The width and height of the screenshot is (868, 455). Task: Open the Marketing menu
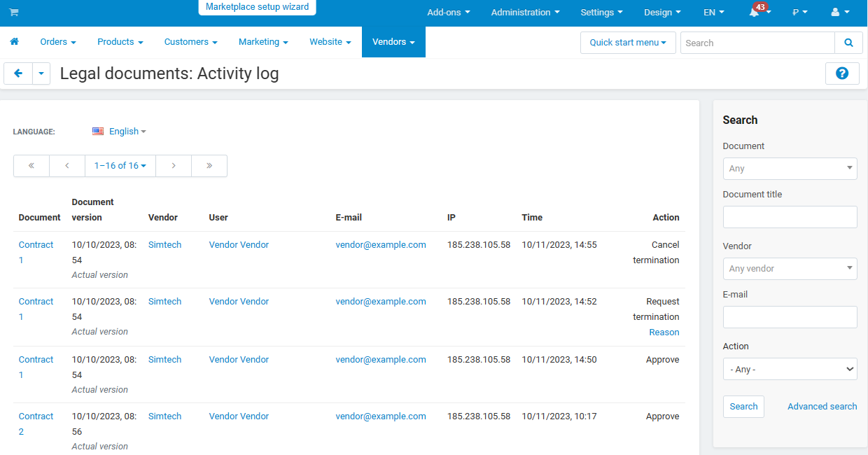click(263, 42)
